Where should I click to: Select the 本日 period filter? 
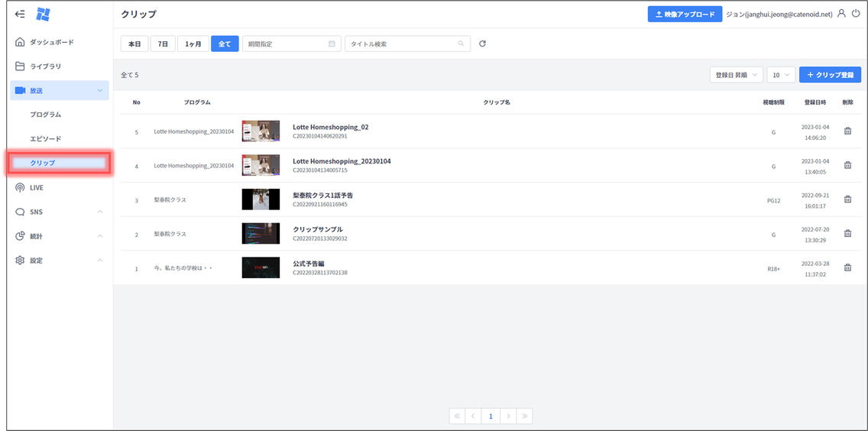(x=134, y=44)
